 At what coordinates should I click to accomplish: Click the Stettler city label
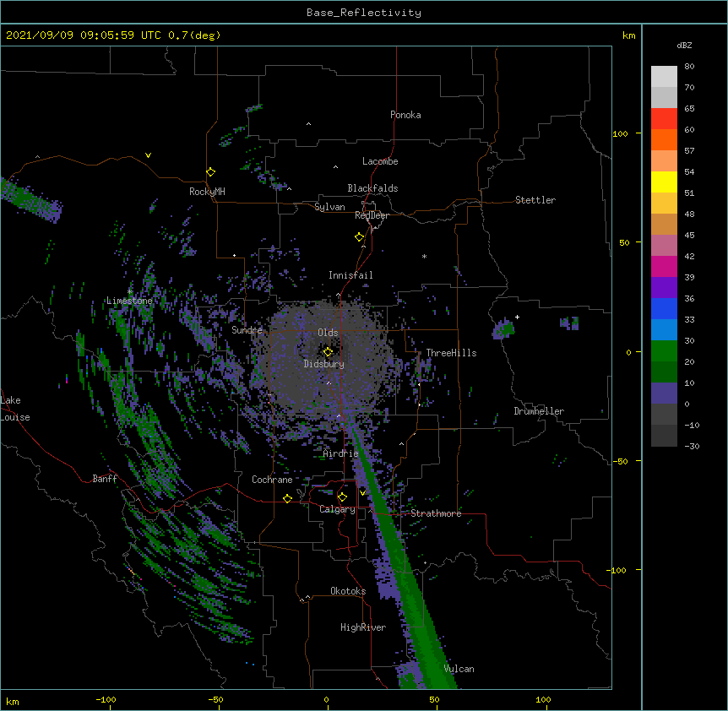click(535, 200)
